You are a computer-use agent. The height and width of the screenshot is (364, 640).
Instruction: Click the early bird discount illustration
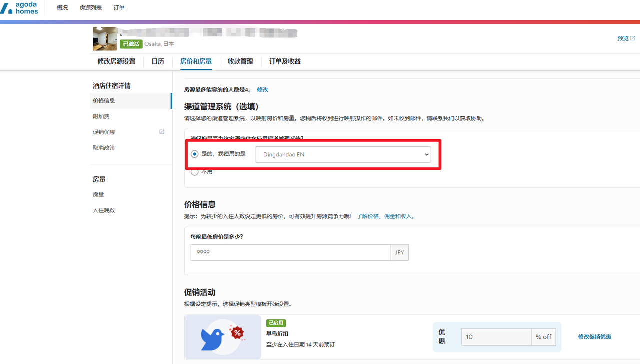pyautogui.click(x=223, y=337)
